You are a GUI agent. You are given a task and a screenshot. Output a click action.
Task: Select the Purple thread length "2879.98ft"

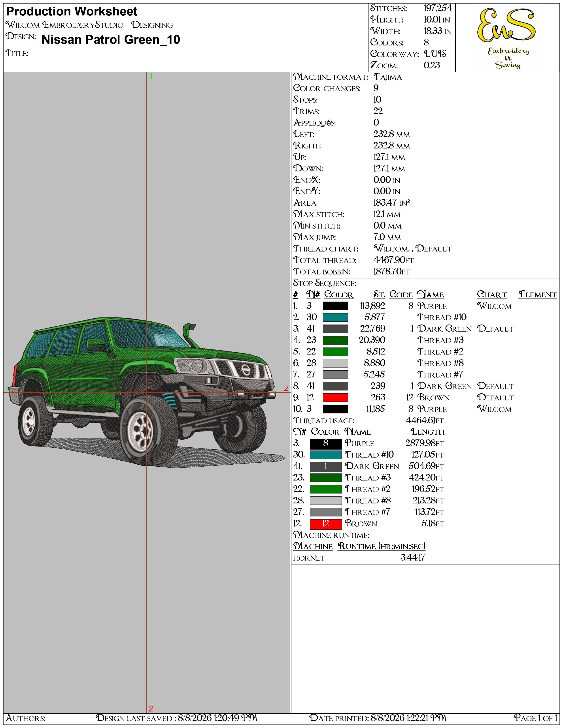click(425, 443)
